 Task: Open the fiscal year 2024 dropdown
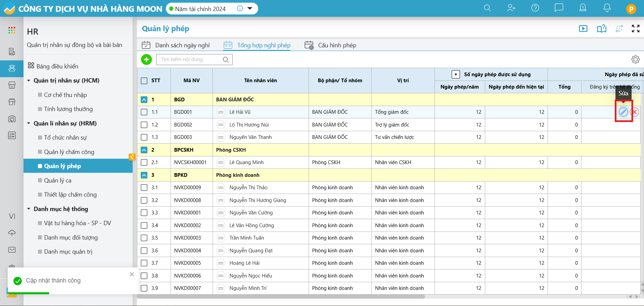[x=250, y=9]
